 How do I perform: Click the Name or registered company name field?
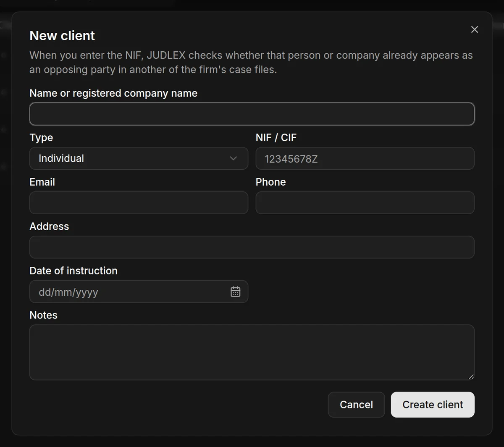tap(252, 114)
